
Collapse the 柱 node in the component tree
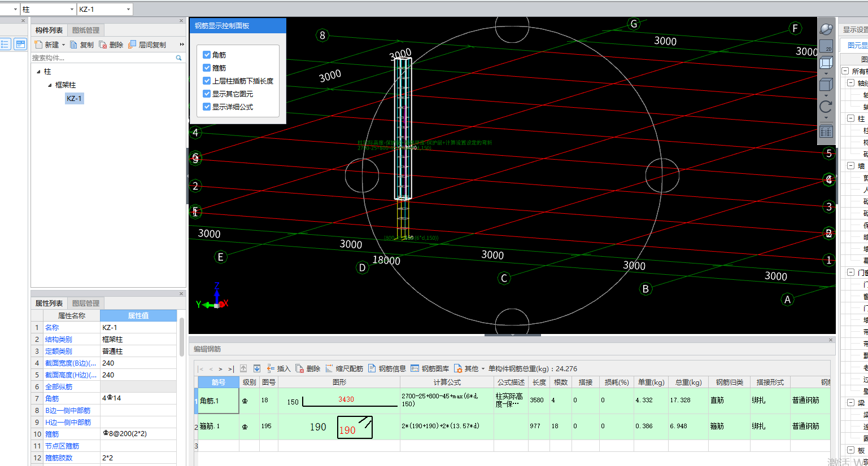[38, 72]
